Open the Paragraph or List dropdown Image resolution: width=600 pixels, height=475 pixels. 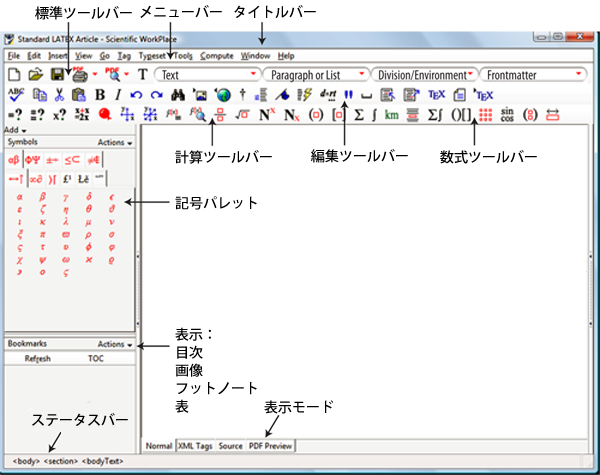point(316,74)
